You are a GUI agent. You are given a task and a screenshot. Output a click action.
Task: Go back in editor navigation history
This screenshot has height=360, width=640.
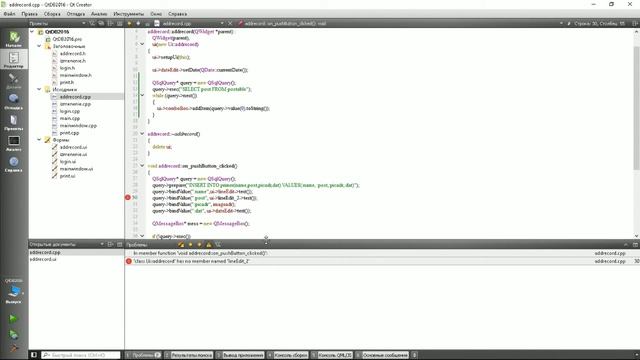coord(130,24)
